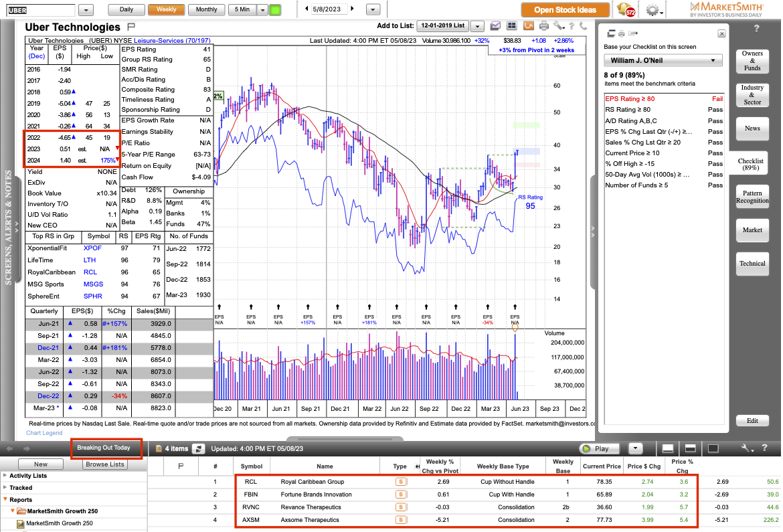Switch chart to Daily interval
The width and height of the screenshot is (783, 532).
tap(126, 9)
